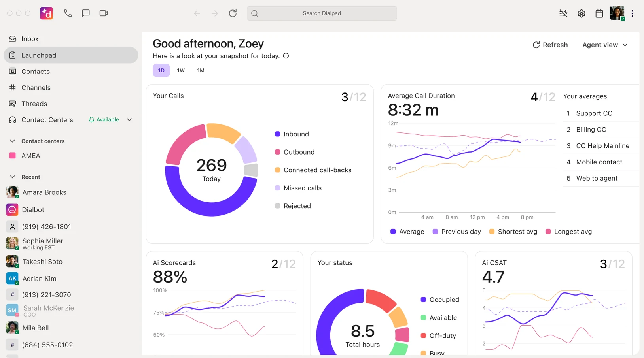644x358 pixels.
Task: Toggle the Shortest avg line legend
Action: coord(513,232)
